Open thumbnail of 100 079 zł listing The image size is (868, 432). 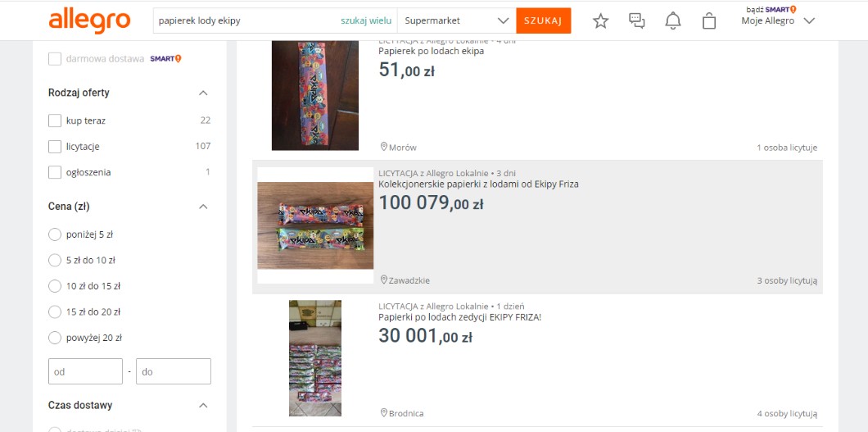pos(315,225)
